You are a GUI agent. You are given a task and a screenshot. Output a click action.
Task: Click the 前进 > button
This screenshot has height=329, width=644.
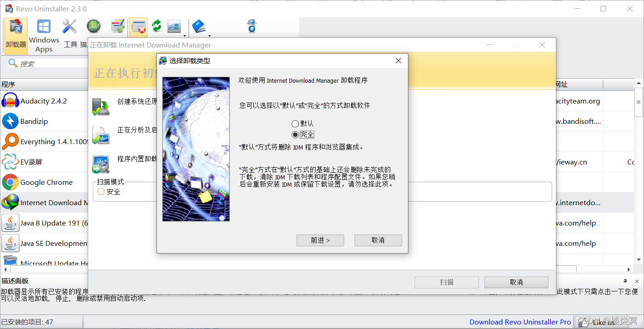(320, 240)
